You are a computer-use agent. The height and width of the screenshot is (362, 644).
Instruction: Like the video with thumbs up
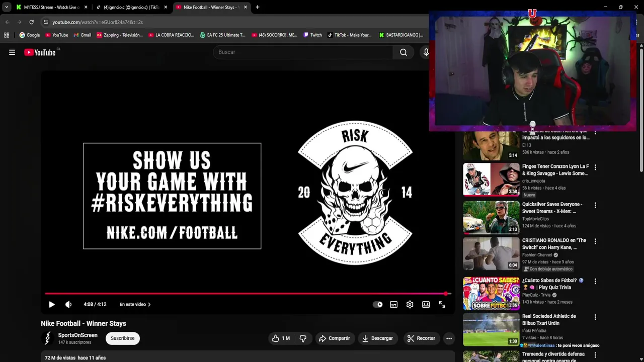pyautogui.click(x=281, y=338)
